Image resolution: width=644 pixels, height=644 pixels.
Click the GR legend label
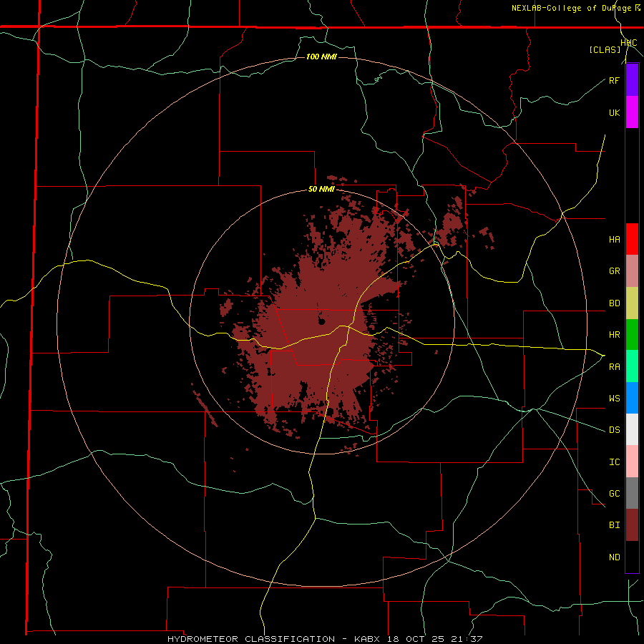pos(614,271)
